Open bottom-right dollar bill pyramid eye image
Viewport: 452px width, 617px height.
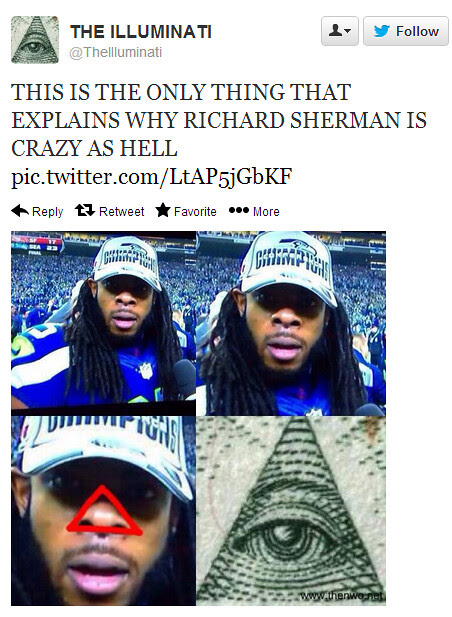[x=291, y=511]
